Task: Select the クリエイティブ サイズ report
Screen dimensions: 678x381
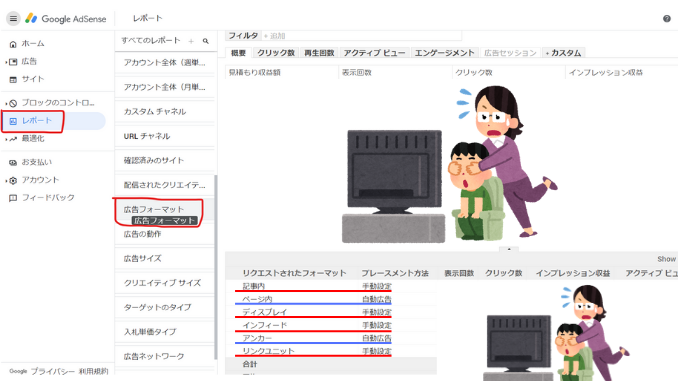Action: click(x=165, y=283)
